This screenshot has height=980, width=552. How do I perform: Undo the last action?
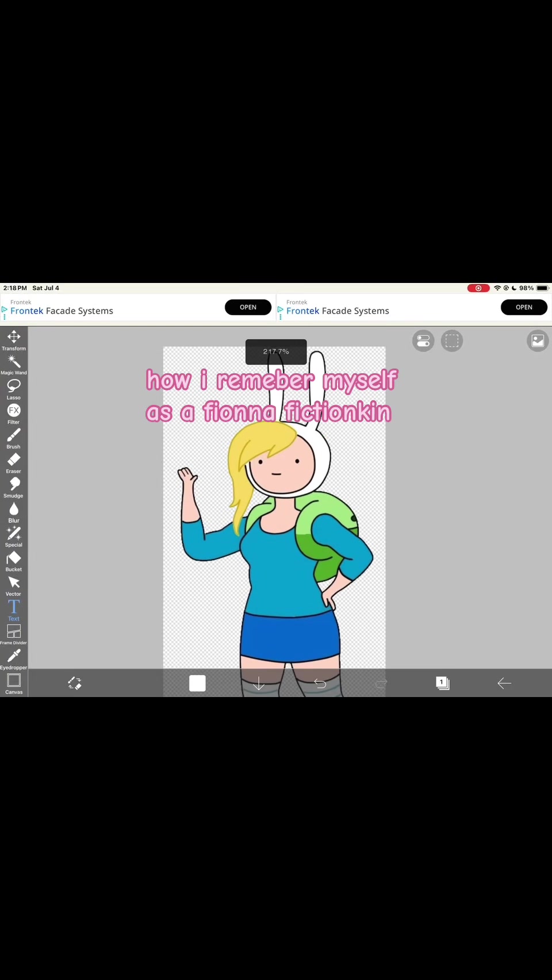[320, 683]
